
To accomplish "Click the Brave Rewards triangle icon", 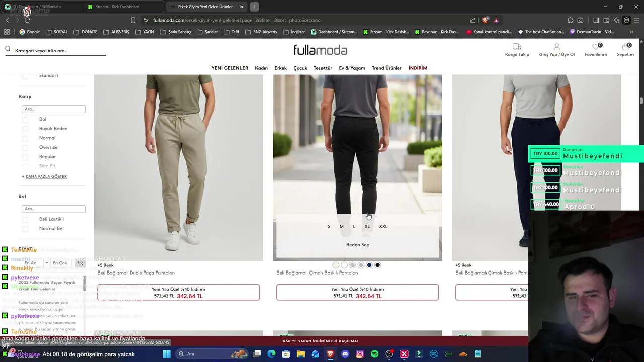I will (x=496, y=20).
